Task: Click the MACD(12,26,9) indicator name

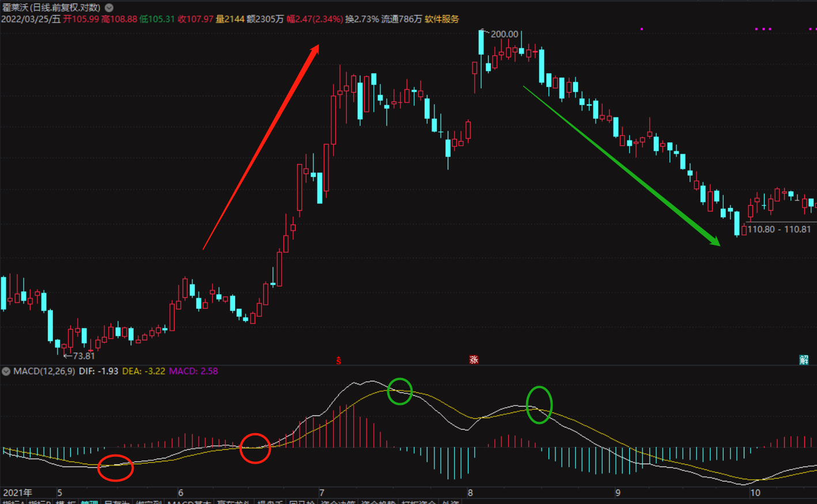Action: tap(44, 372)
